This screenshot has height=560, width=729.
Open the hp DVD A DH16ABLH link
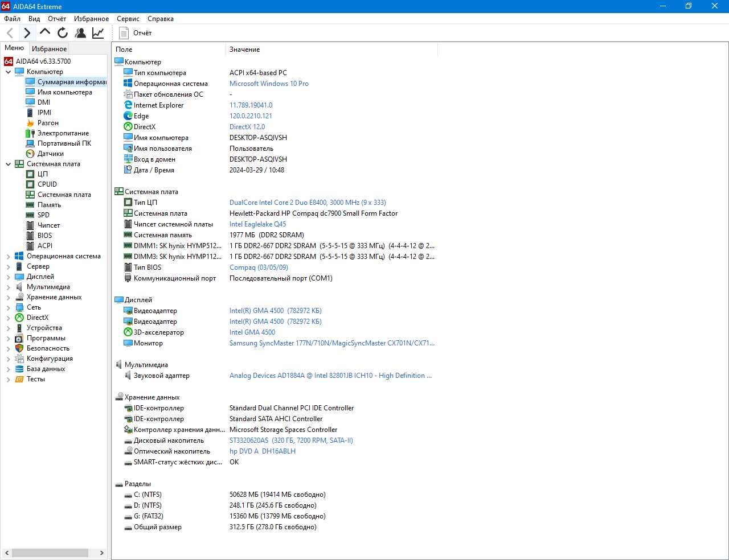coord(263,451)
